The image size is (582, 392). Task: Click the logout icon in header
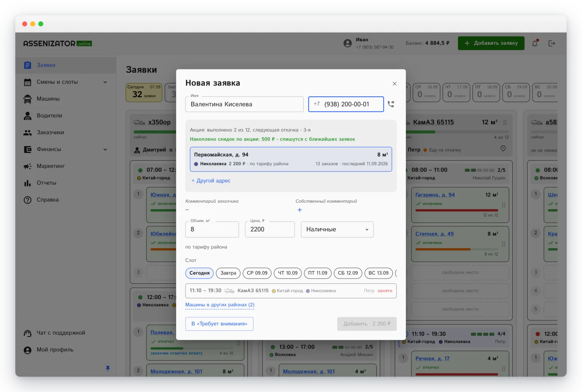(x=552, y=43)
